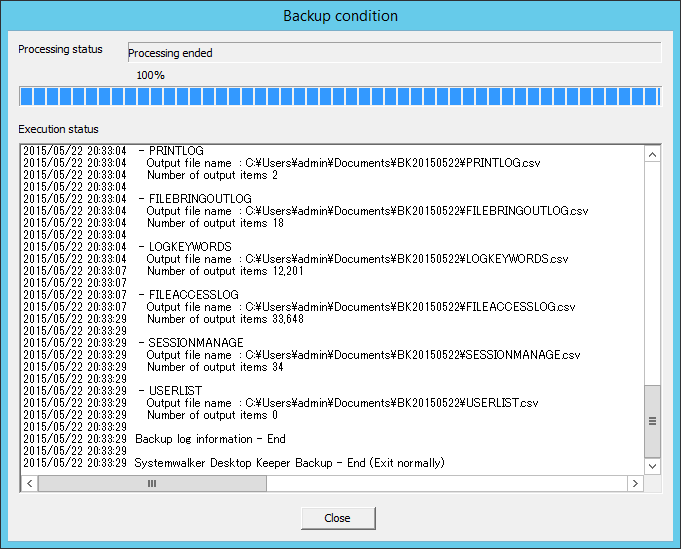
Task: Click the horizontal scrollbar thumb below the log
Action: (x=152, y=483)
